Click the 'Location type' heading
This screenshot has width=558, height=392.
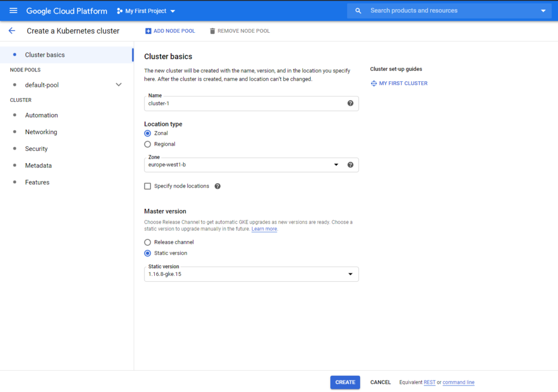tap(163, 124)
